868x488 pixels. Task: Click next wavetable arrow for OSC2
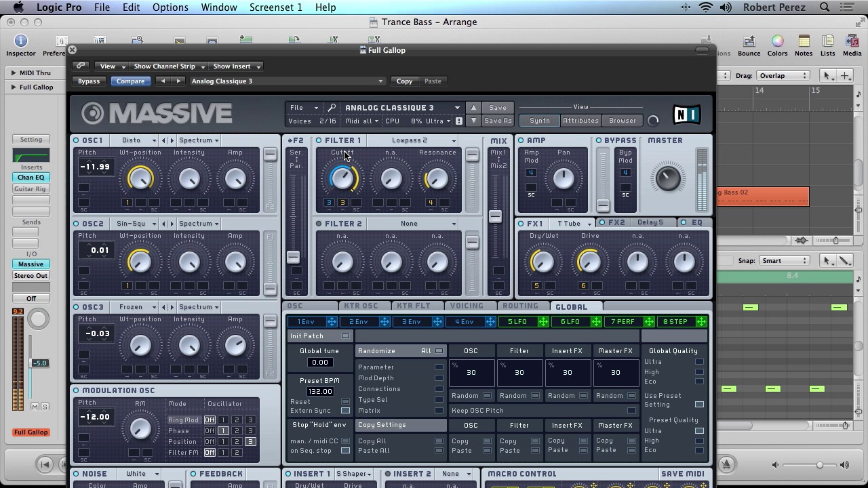click(x=172, y=224)
